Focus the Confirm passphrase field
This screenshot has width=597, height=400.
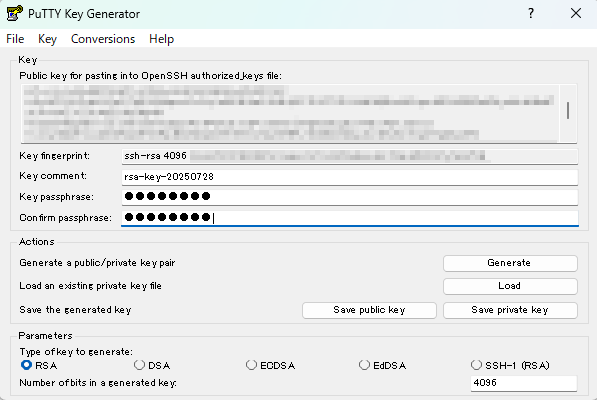(350, 218)
